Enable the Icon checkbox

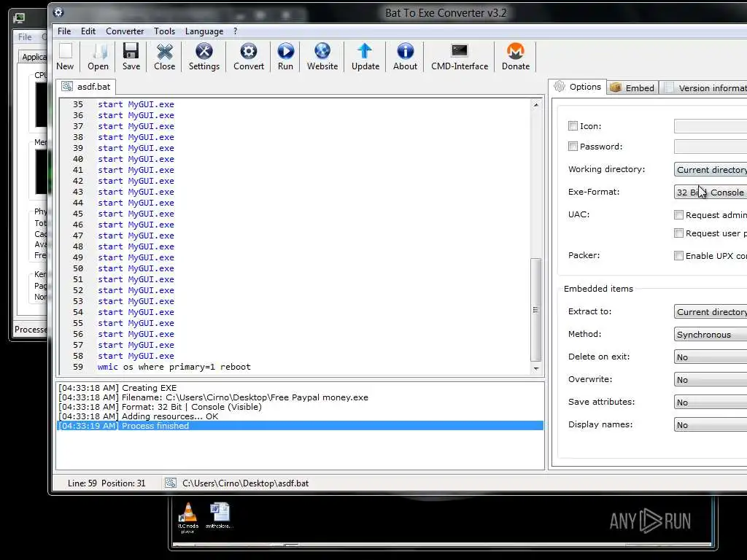point(573,125)
